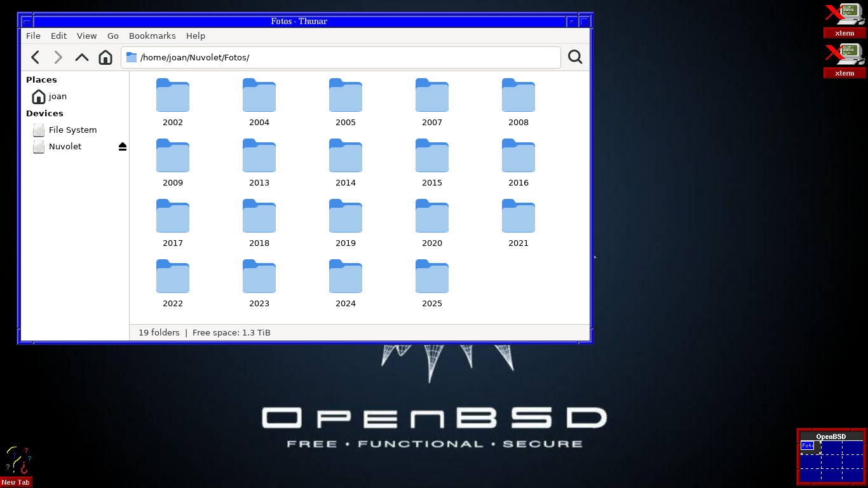
Task: Select the 2005 folder icon
Action: coord(346,95)
